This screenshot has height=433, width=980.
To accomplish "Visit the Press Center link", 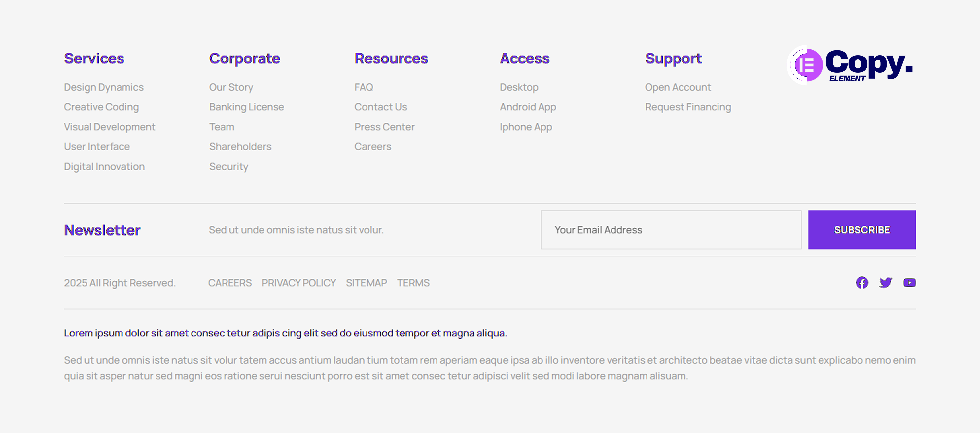I will 384,127.
